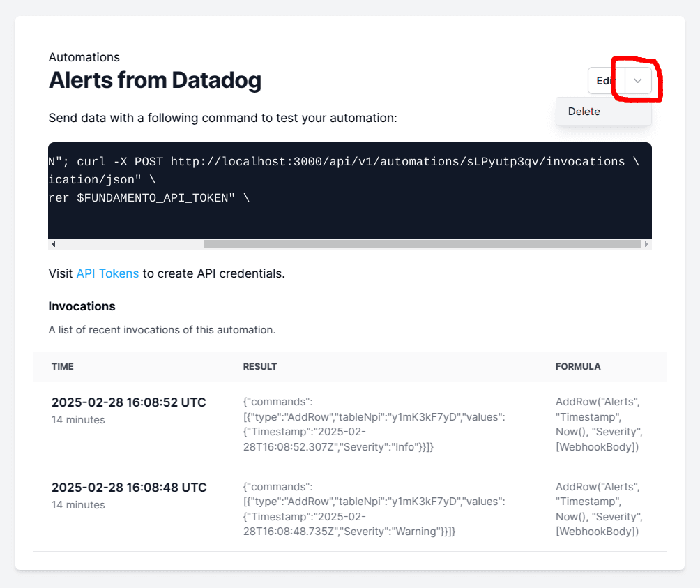Click the AddRow formula in the 16:08:52 row
The width and height of the screenshot is (700, 588).
[599, 424]
